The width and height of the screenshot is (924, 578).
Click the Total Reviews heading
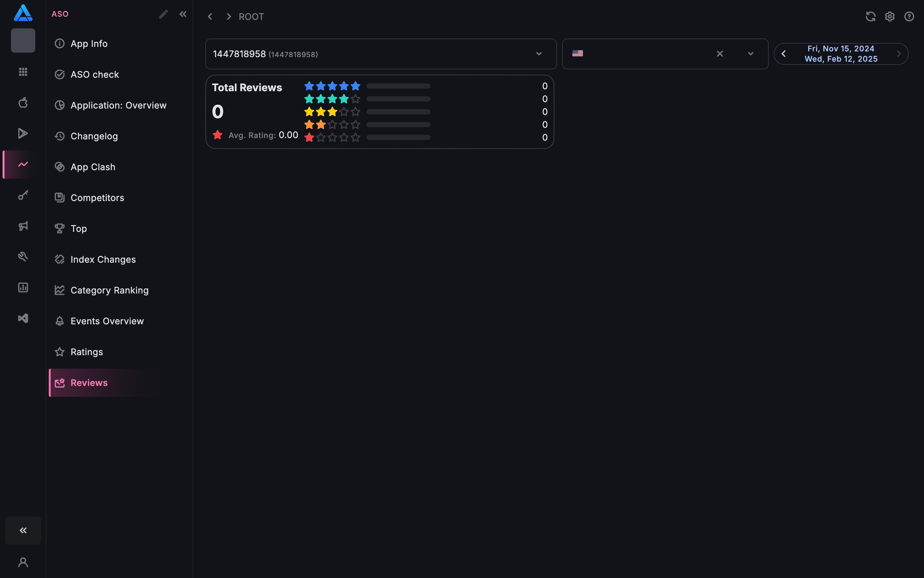[x=247, y=88]
